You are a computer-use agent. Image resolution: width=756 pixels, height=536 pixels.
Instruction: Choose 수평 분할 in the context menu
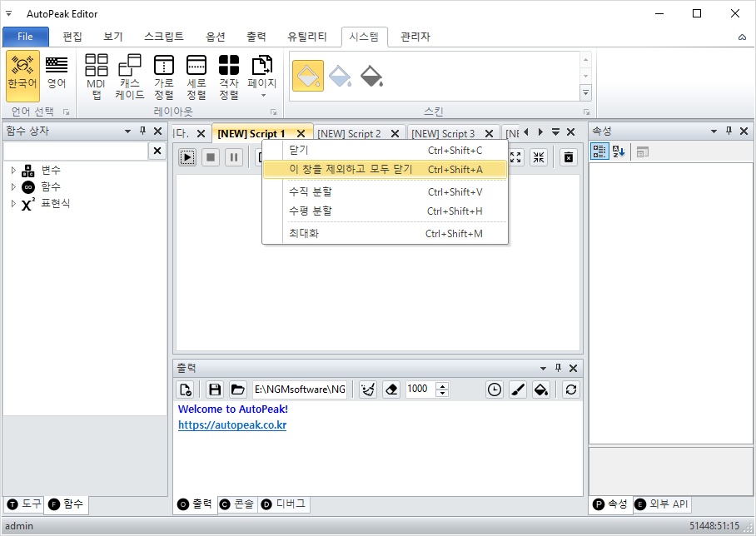pos(385,211)
